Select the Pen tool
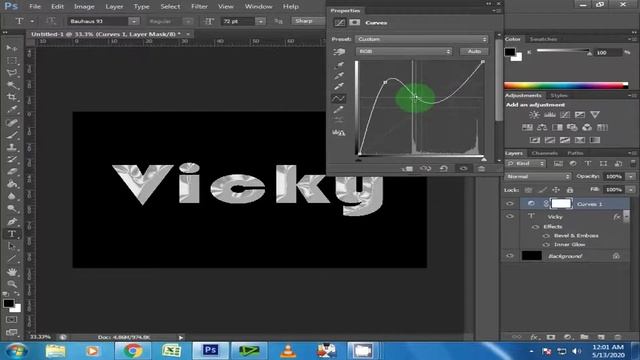Viewport: 640px width, 360px height. [11, 222]
